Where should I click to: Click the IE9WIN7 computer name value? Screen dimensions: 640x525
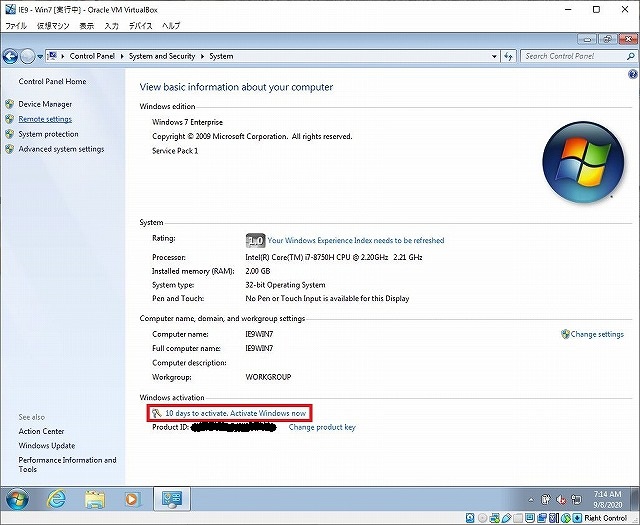click(259, 334)
